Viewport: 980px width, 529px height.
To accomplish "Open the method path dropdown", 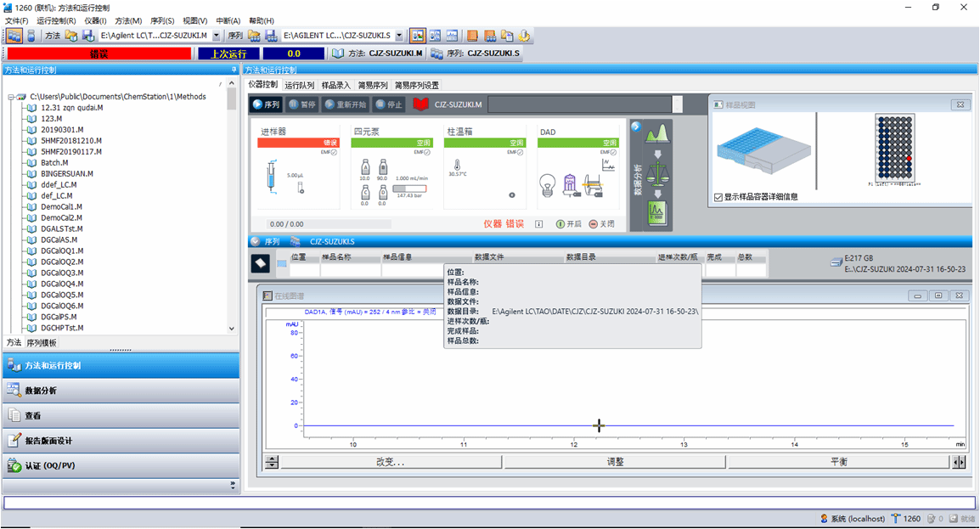I will point(216,36).
